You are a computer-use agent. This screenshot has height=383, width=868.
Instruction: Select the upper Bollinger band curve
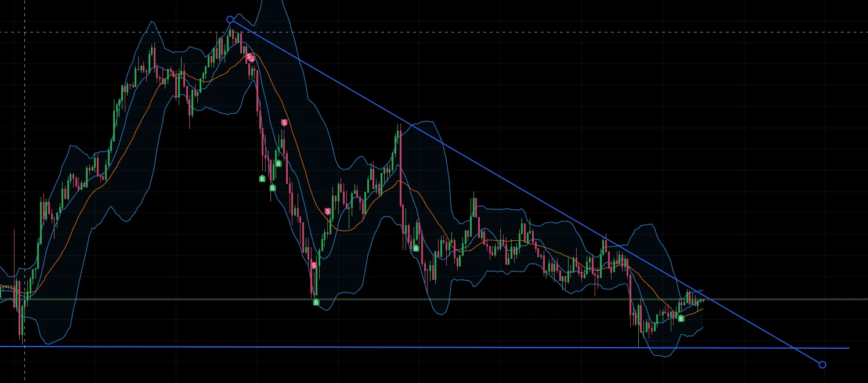tap(429, 122)
